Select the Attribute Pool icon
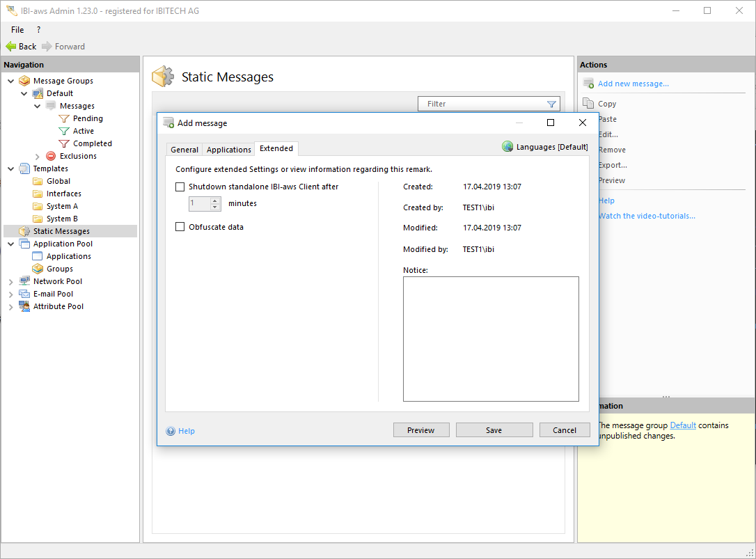This screenshot has height=559, width=756. pos(24,306)
